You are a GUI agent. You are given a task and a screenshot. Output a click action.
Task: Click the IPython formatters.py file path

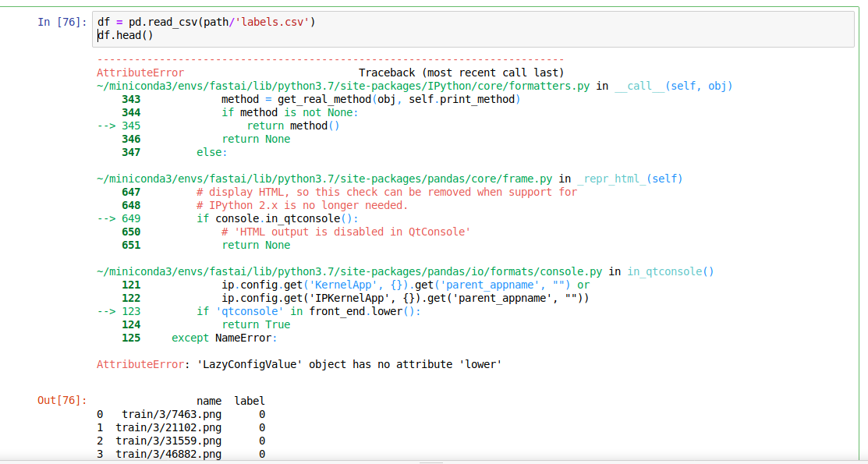343,86
